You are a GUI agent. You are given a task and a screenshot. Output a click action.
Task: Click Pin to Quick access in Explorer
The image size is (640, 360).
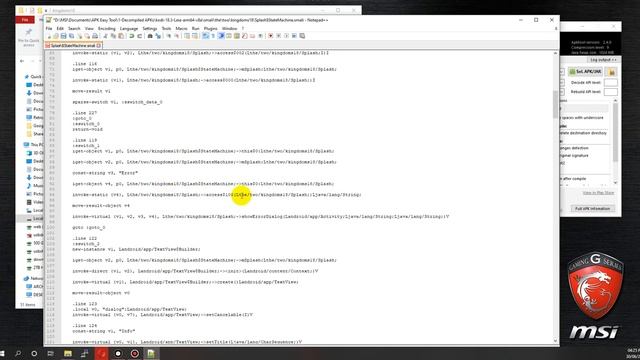click(29, 37)
